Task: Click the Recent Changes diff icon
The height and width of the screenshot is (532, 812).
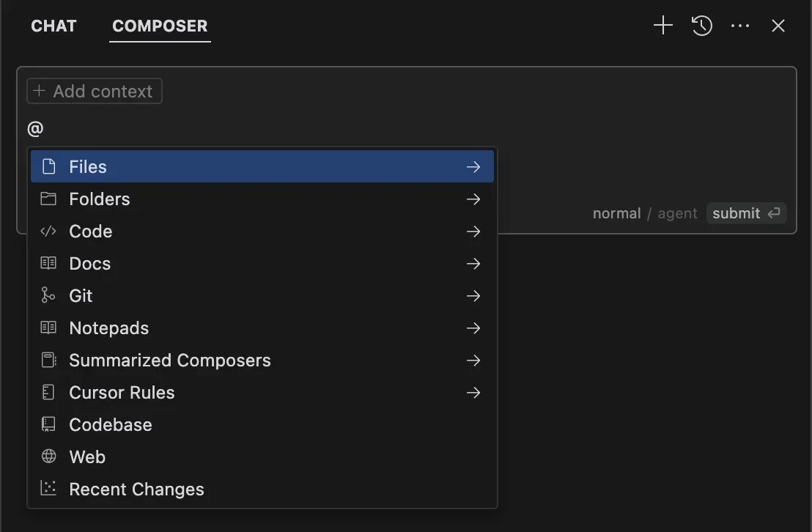Action: (48, 489)
